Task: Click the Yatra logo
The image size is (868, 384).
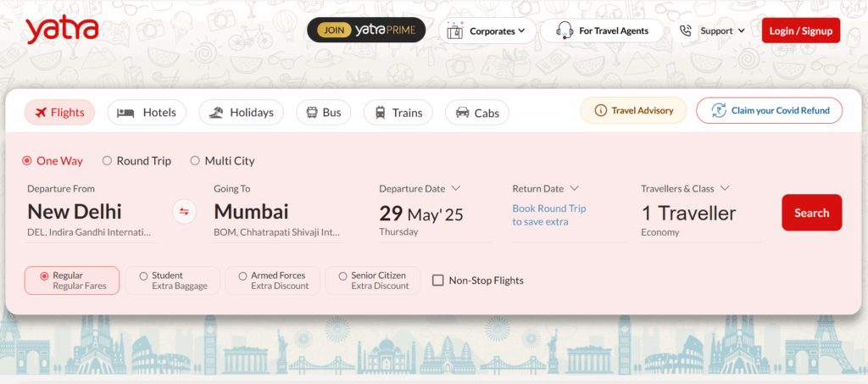Action: 62,31
